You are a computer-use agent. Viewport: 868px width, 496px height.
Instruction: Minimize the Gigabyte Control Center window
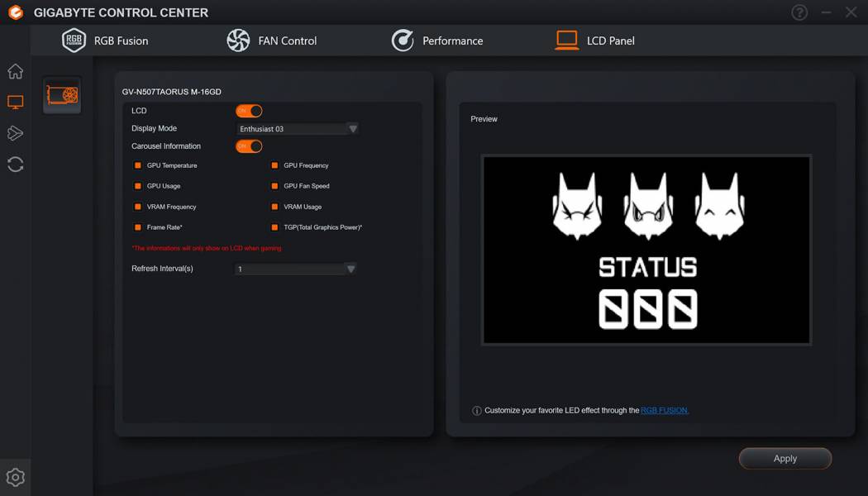[826, 12]
